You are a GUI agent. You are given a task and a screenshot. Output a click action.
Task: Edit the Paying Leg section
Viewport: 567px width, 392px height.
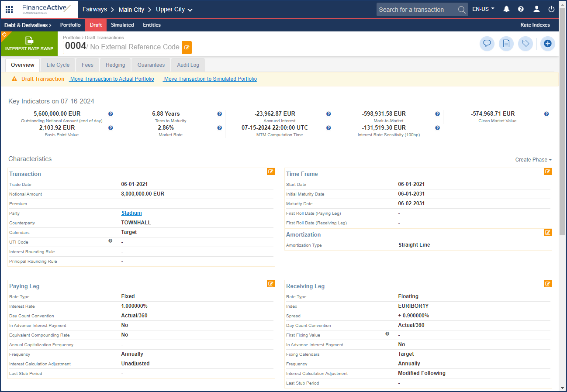tap(271, 284)
